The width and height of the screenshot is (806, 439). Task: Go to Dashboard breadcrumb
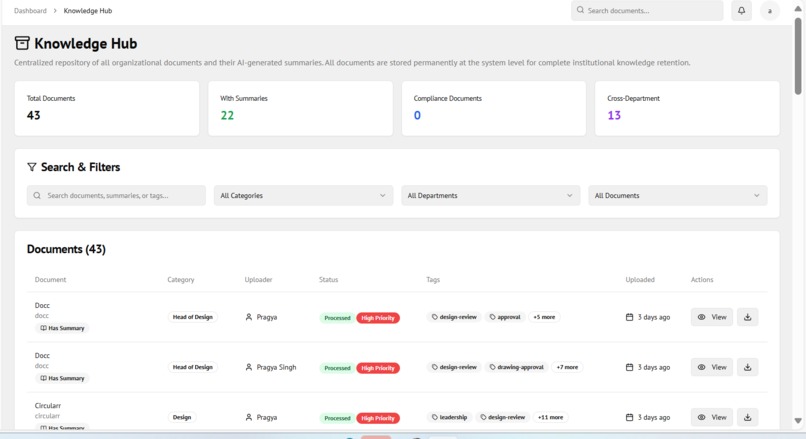coord(30,10)
